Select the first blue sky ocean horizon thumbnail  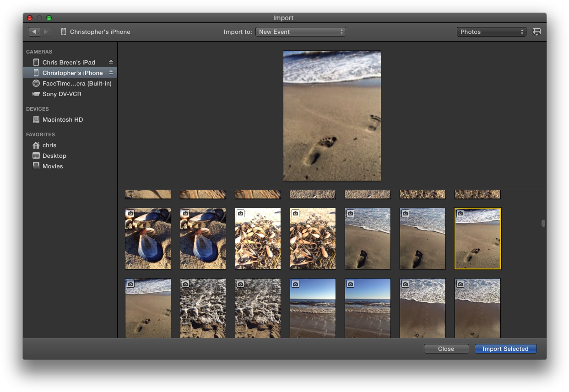(x=313, y=308)
